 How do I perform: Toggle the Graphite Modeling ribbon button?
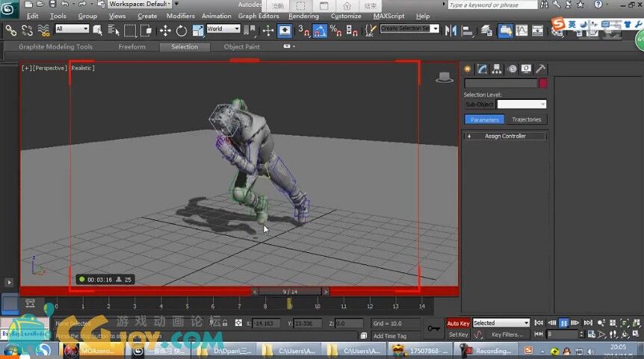tap(505, 31)
